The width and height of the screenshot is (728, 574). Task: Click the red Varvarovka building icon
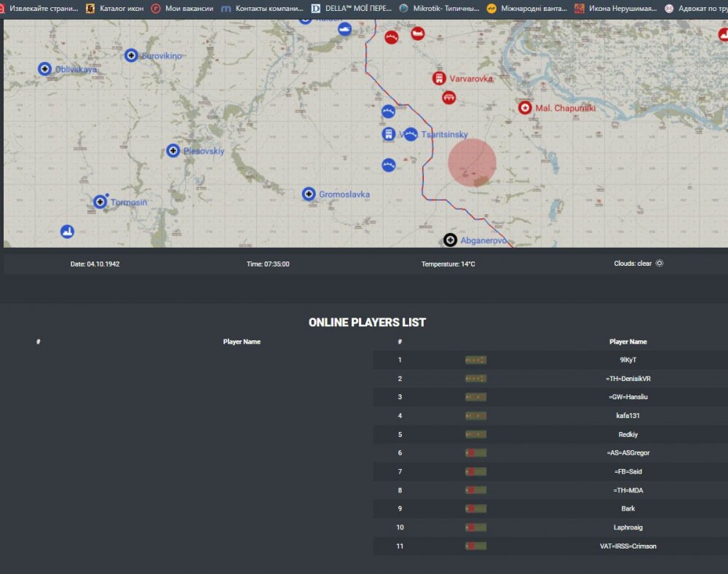[x=439, y=78]
